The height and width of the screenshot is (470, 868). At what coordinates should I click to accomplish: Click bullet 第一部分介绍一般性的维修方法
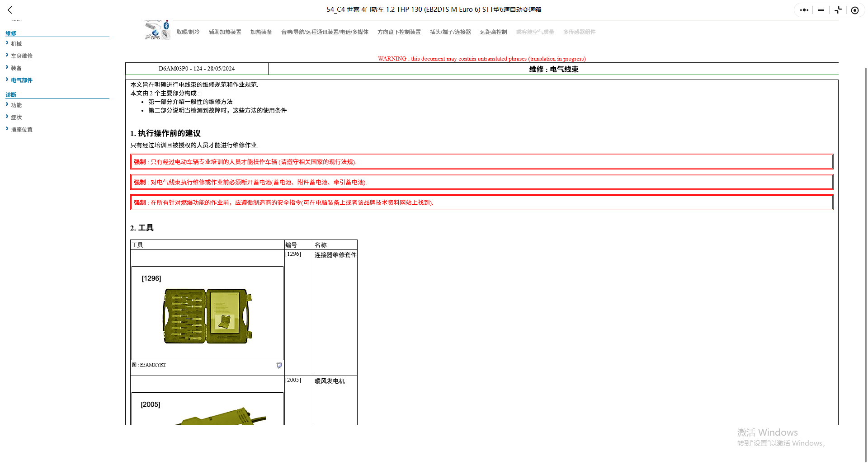pos(190,102)
